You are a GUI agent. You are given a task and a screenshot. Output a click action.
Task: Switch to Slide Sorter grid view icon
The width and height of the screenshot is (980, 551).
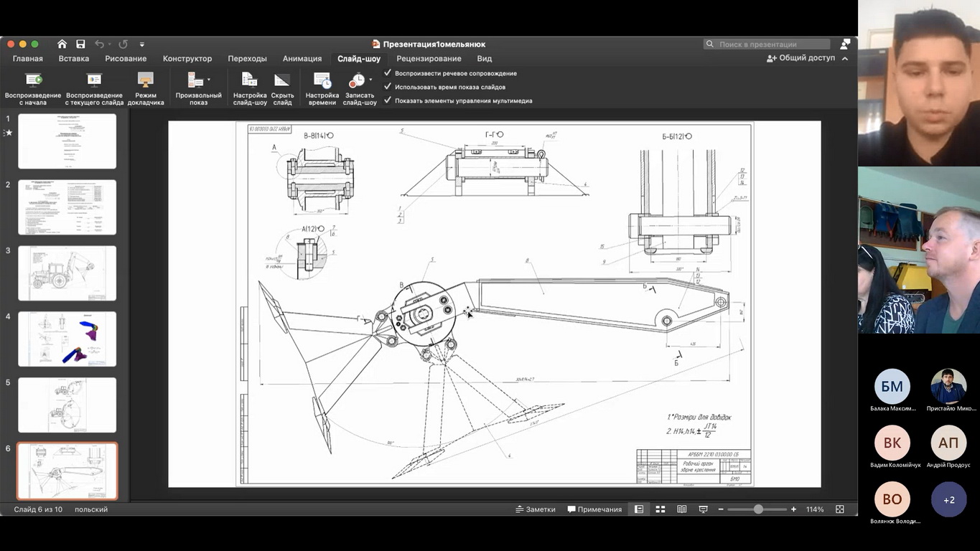click(x=661, y=509)
